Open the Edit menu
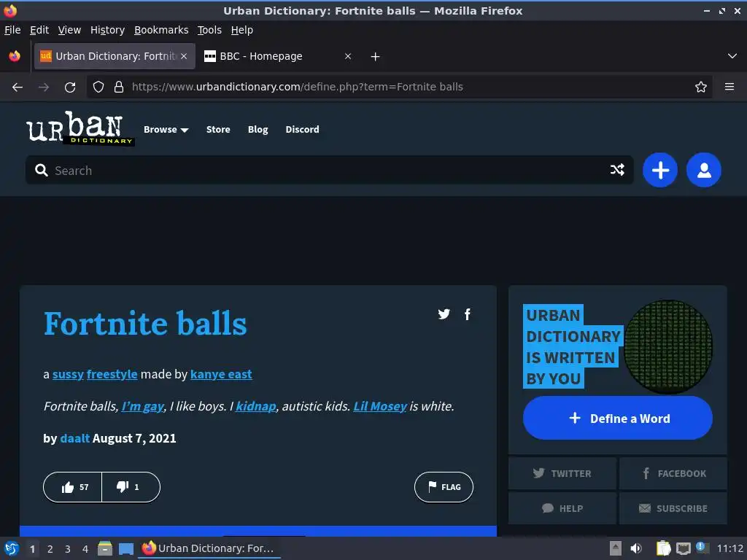This screenshot has height=560, width=747. click(x=39, y=30)
